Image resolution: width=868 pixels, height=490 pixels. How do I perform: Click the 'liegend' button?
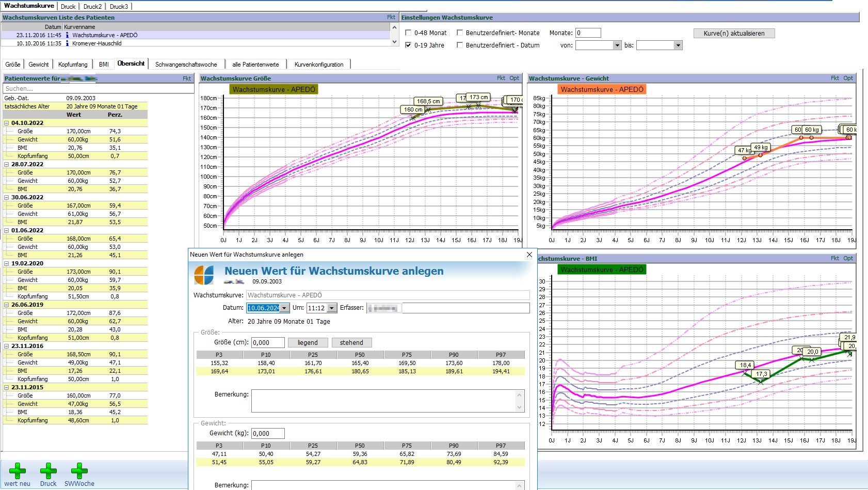click(308, 342)
